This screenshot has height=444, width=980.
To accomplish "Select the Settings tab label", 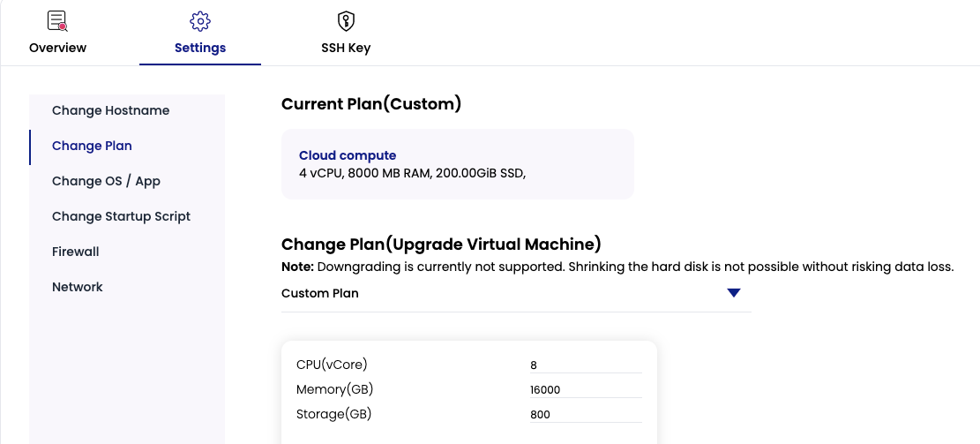I will [200, 48].
